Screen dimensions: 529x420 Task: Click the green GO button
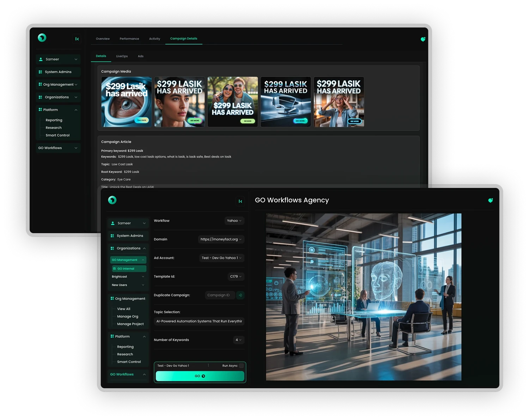tap(200, 376)
